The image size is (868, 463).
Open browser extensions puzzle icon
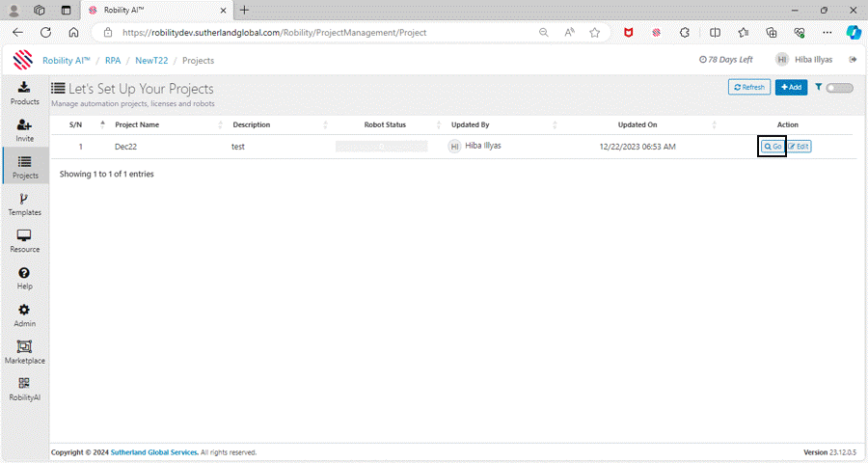pos(685,33)
